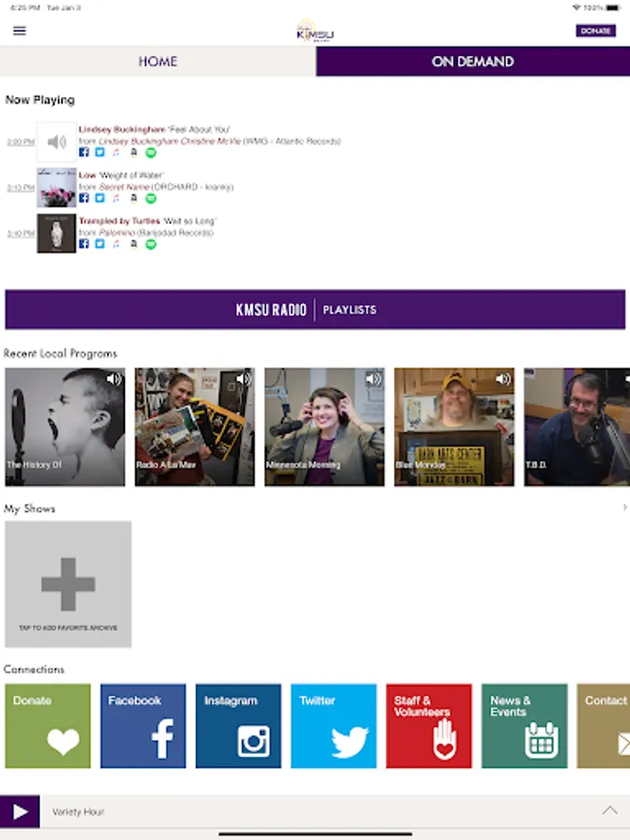Share Low 'Weight of Water' on Twitter
Viewport: 630px width, 840px height.
click(100, 198)
